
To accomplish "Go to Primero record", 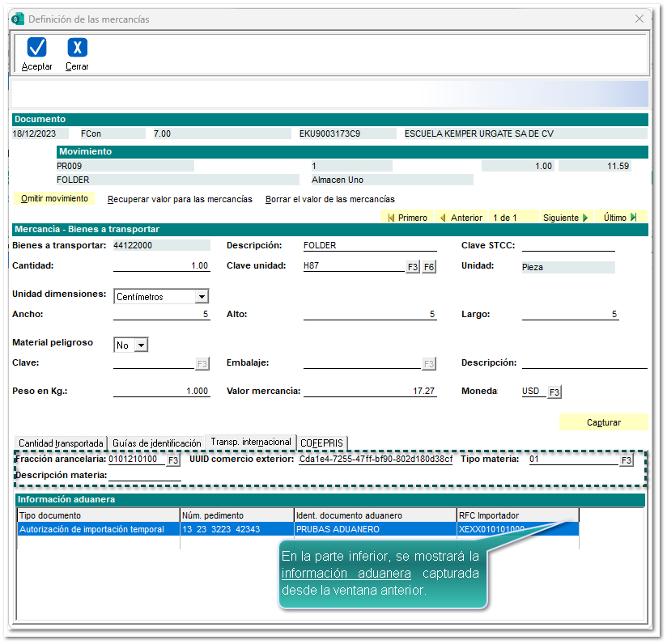I will click(408, 218).
